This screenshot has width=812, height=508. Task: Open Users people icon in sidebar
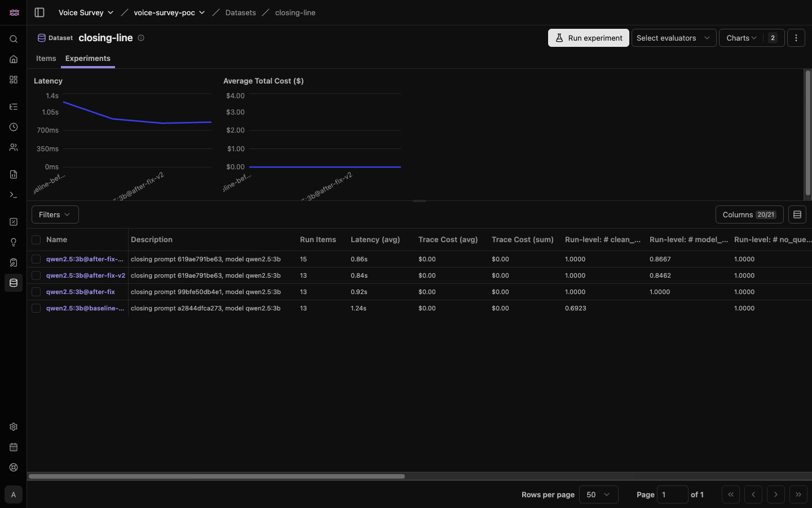click(x=14, y=147)
